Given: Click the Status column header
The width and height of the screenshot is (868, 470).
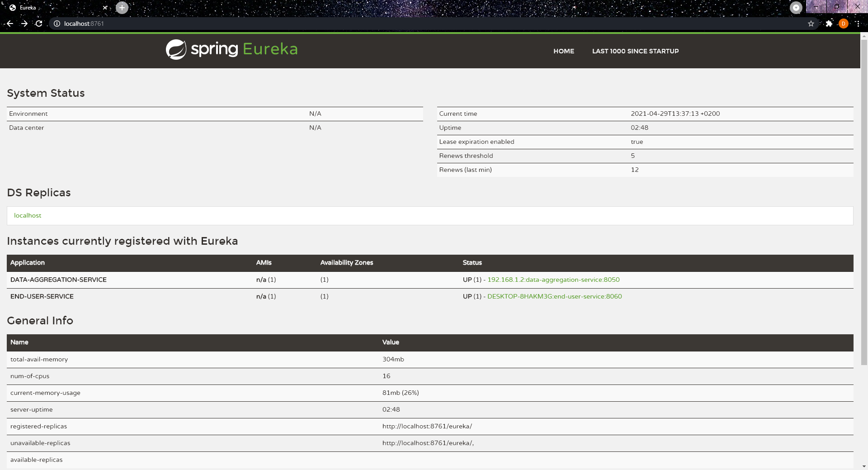Looking at the screenshot, I should click(x=472, y=262).
